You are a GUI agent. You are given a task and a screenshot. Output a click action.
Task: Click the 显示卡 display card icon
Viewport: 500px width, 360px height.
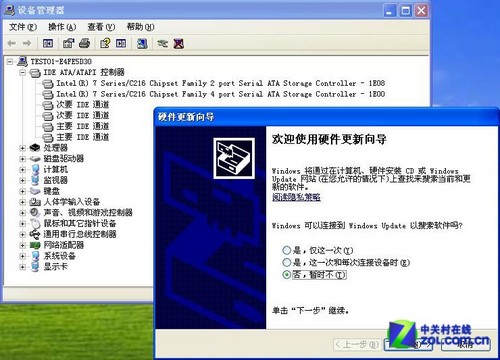click(35, 266)
